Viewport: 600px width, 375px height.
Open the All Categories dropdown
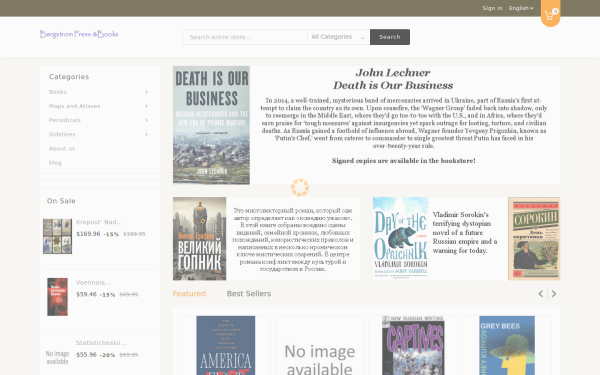(x=338, y=37)
